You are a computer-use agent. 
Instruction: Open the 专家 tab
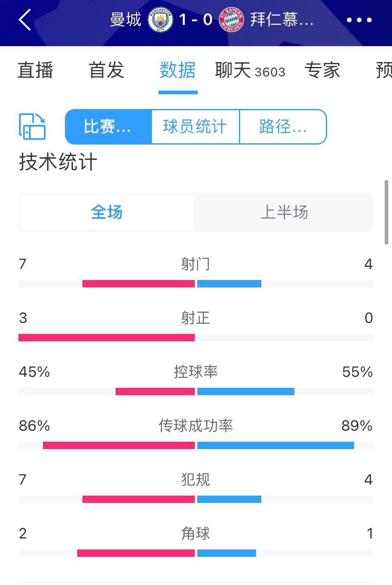pyautogui.click(x=322, y=70)
